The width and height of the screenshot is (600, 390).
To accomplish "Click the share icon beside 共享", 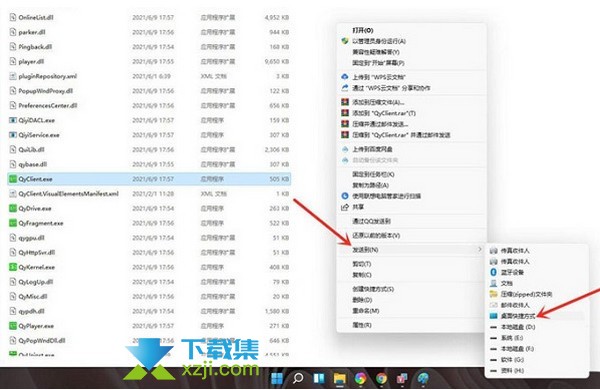I will pyautogui.click(x=345, y=207).
